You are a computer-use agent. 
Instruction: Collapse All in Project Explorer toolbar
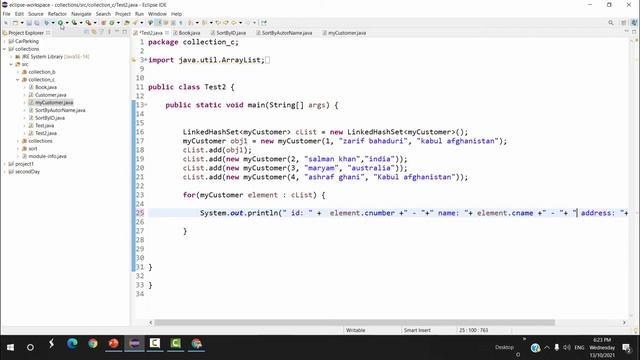pos(87,32)
